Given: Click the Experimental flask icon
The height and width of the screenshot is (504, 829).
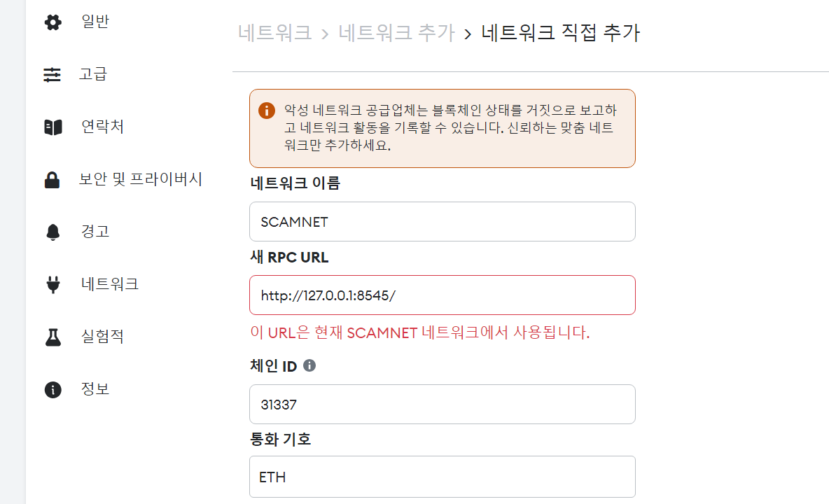Looking at the screenshot, I should [x=53, y=337].
